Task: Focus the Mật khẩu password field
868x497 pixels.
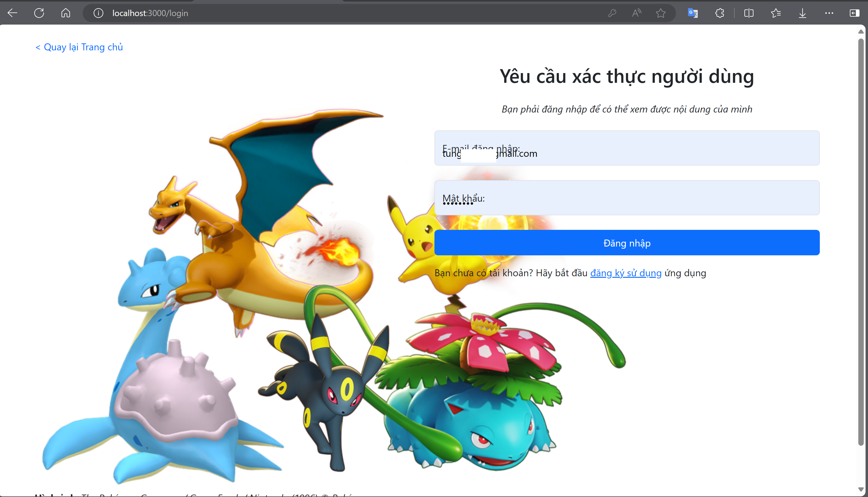Action: tap(627, 198)
